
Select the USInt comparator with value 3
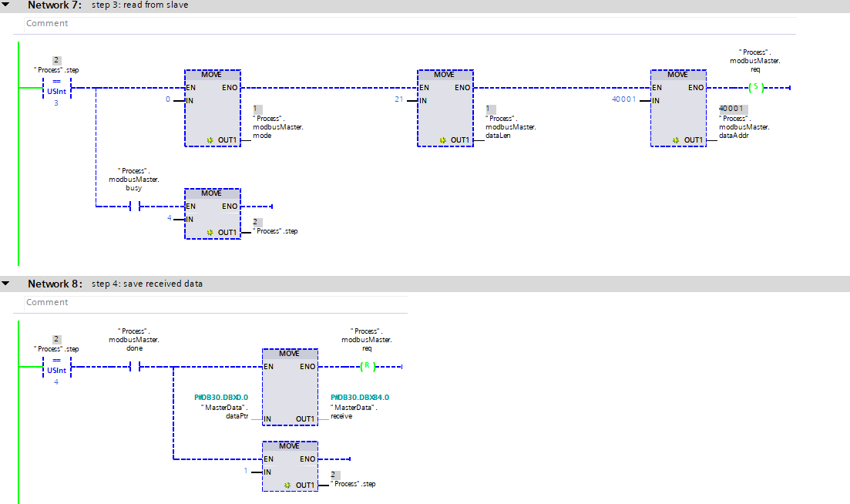(55, 88)
